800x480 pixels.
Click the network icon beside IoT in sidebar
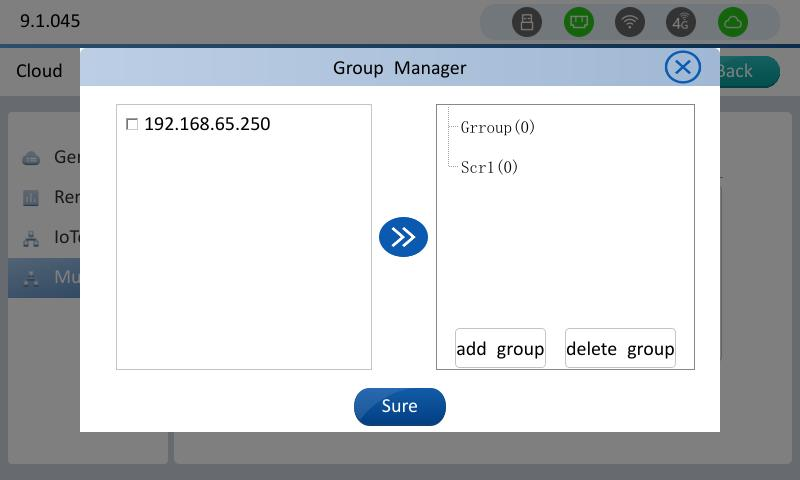click(31, 239)
